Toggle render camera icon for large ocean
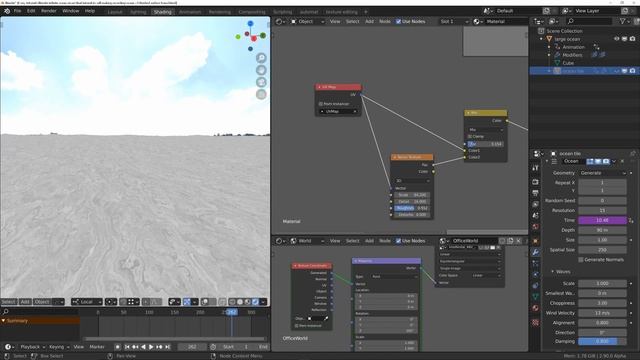 tap(632, 39)
